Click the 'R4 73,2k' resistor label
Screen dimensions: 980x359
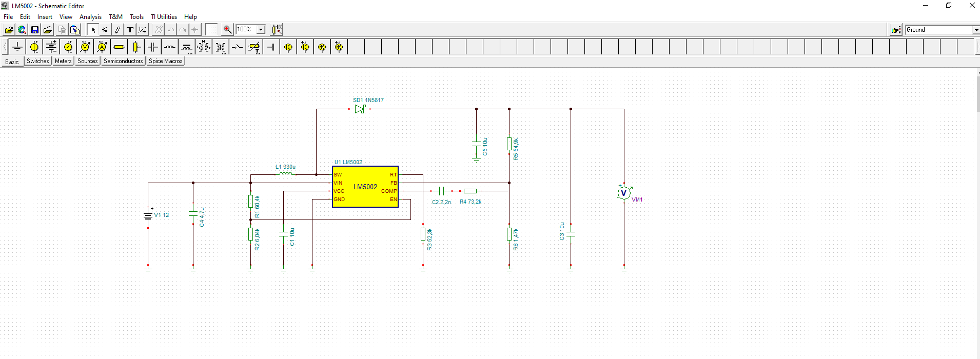(471, 202)
